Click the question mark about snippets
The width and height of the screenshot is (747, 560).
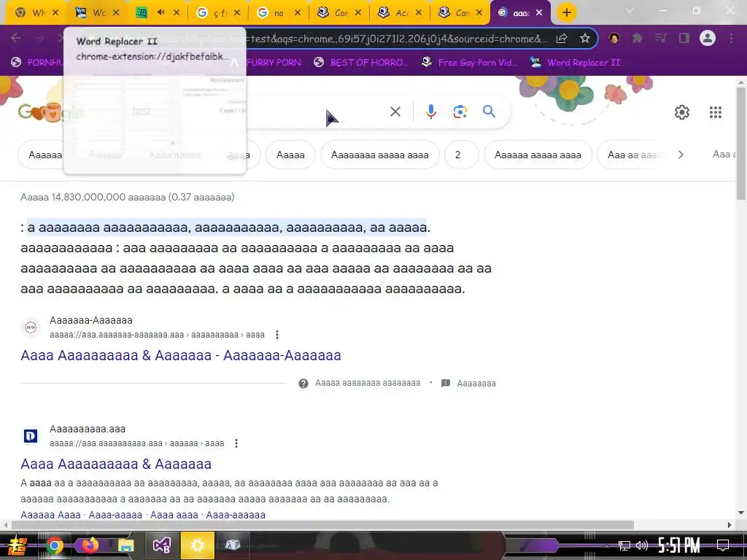303,384
